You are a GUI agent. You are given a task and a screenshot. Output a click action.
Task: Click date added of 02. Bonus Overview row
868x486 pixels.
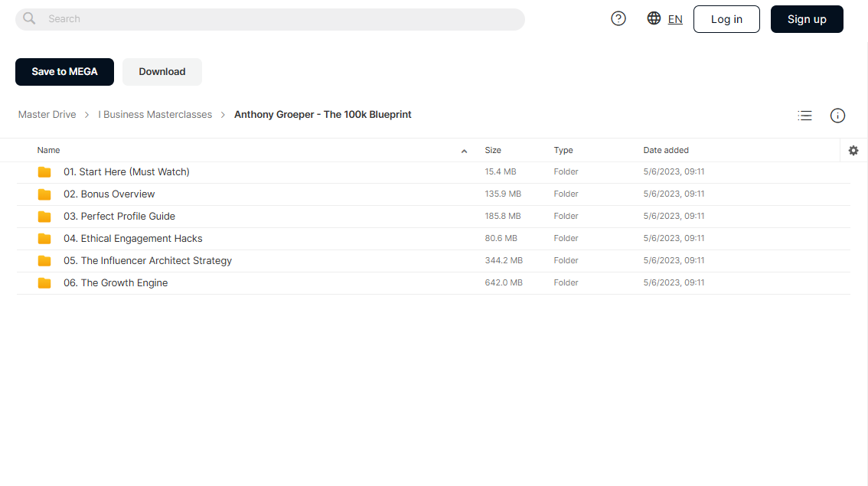[674, 194]
